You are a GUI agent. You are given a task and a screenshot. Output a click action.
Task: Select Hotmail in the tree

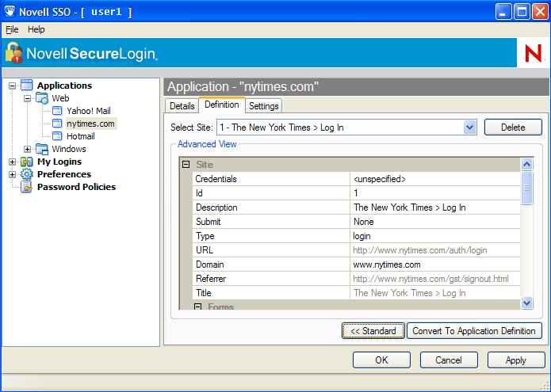pos(81,136)
